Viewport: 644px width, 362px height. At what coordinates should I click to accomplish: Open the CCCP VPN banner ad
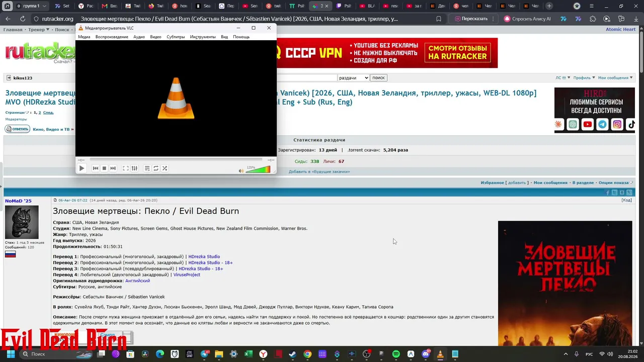[387, 53]
